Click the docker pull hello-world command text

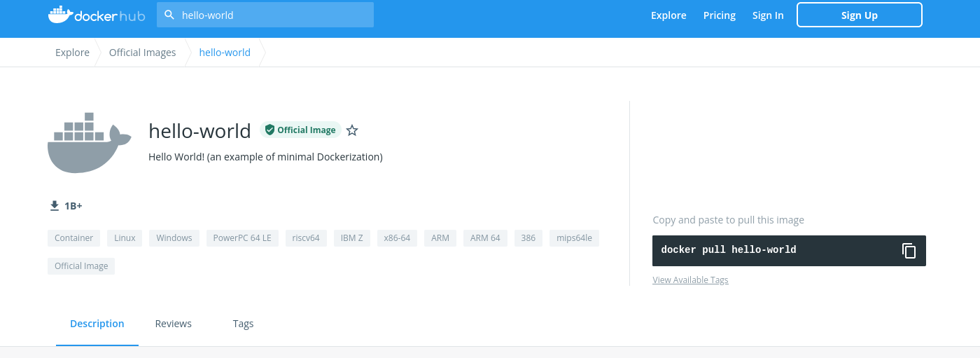[729, 250]
